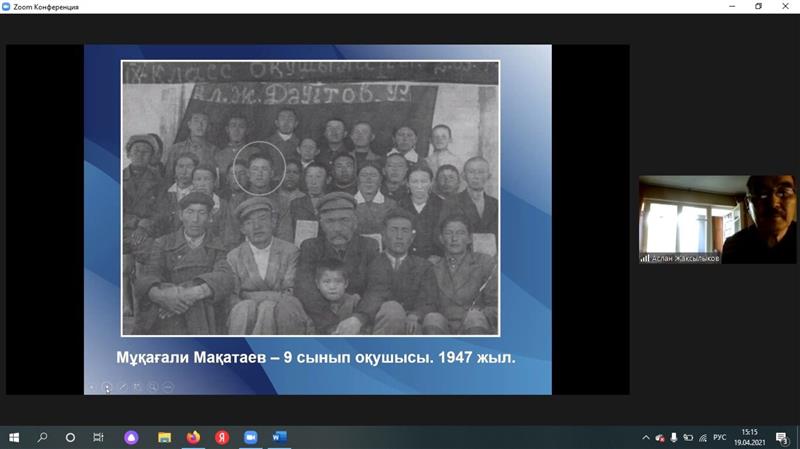The width and height of the screenshot is (800, 449).
Task: Open Yandex Browser from the taskbar
Action: pos(222,437)
